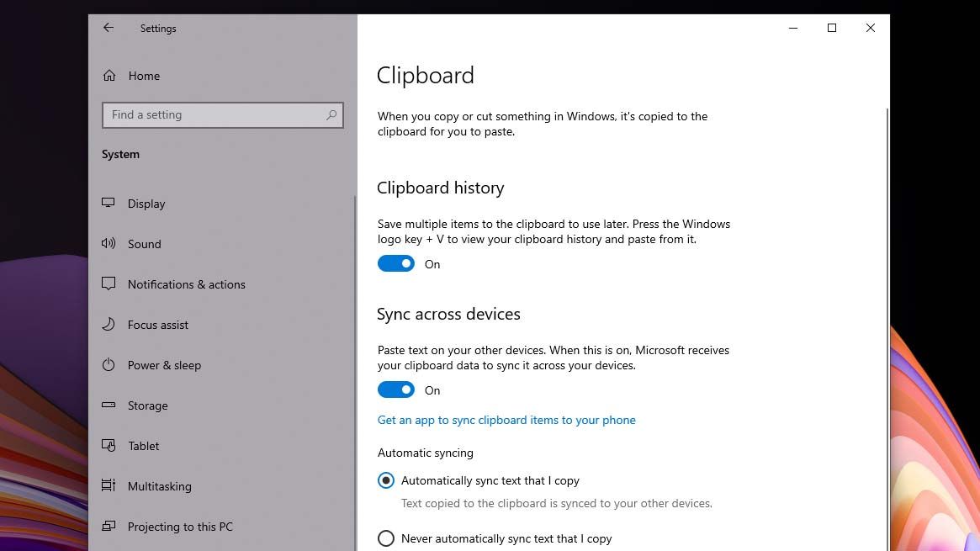Select Automatically sync text that I copy
The height and width of the screenshot is (551, 980).
coord(386,480)
